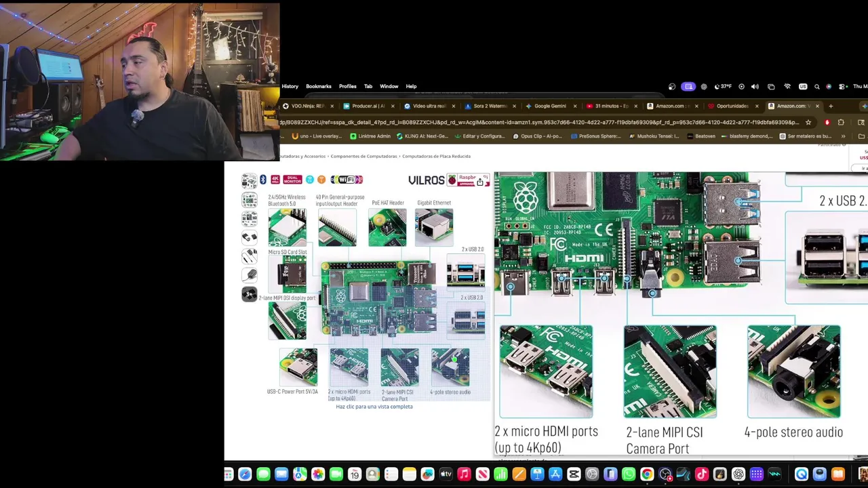The image size is (868, 488).
Task: Open a new browser tab
Action: [831, 106]
